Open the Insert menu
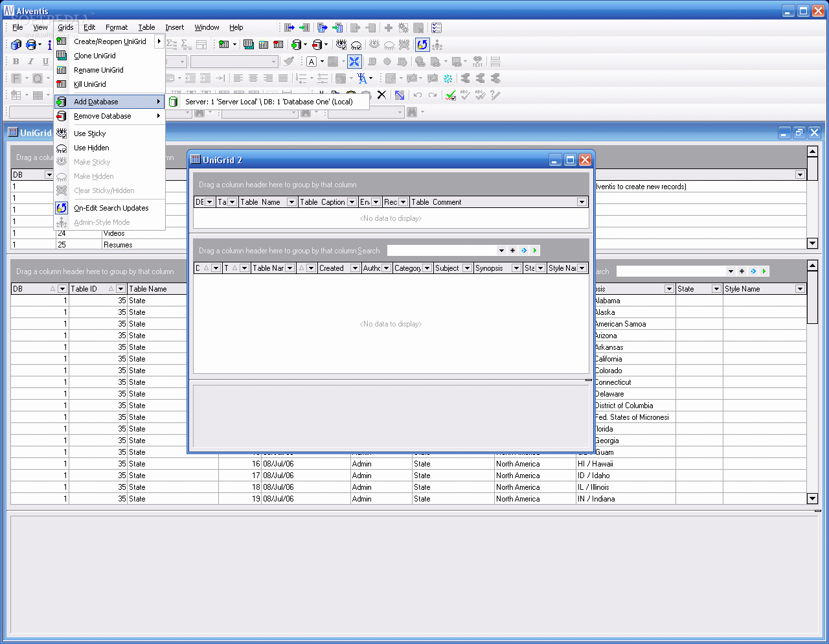This screenshot has width=829, height=644. tap(174, 27)
